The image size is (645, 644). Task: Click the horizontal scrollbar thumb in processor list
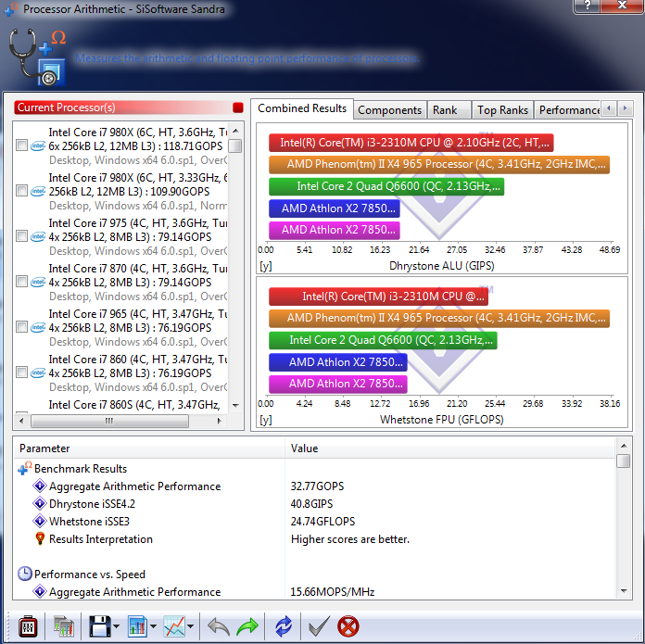109,421
